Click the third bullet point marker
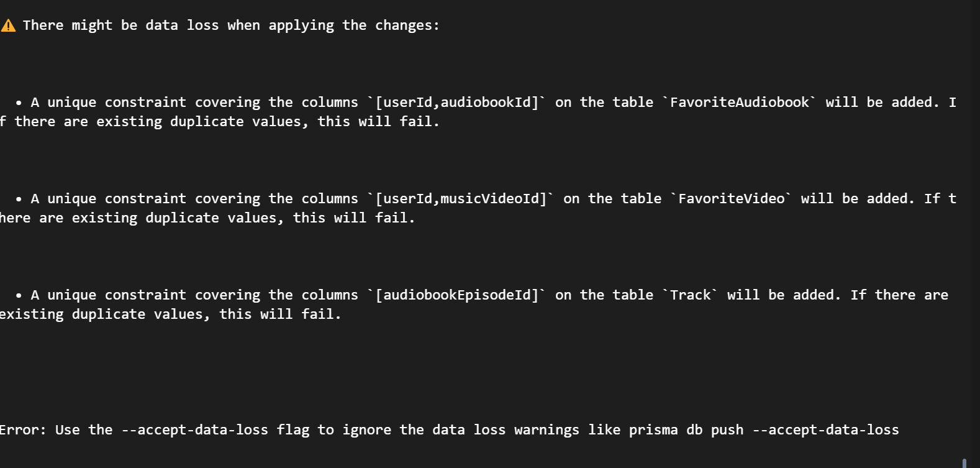Viewport: 980px width, 468px height. [19, 295]
